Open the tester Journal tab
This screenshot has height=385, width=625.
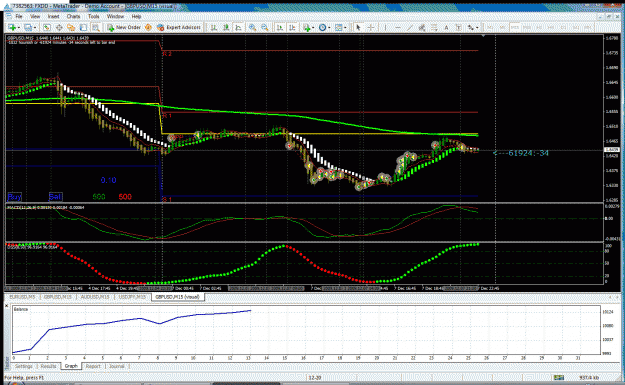click(117, 366)
